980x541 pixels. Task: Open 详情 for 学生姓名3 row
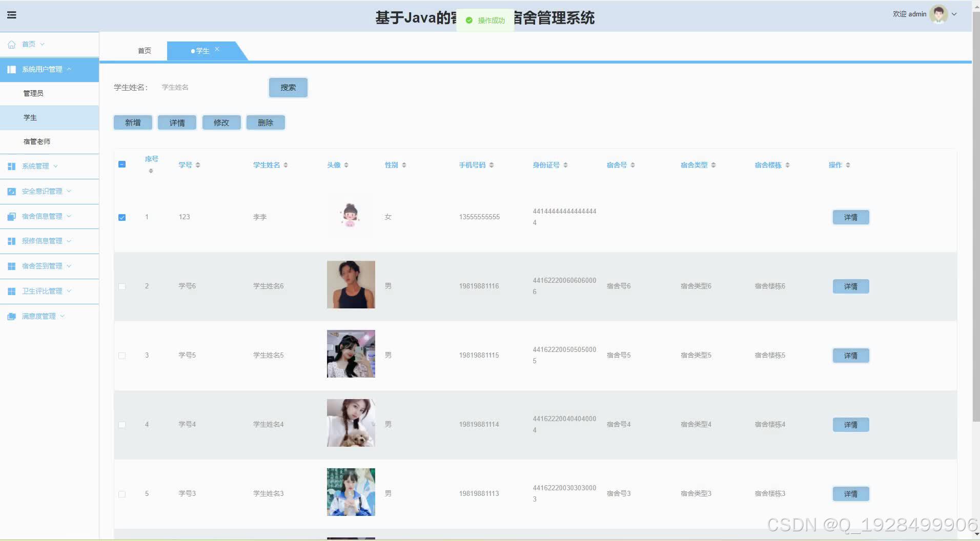pos(851,494)
